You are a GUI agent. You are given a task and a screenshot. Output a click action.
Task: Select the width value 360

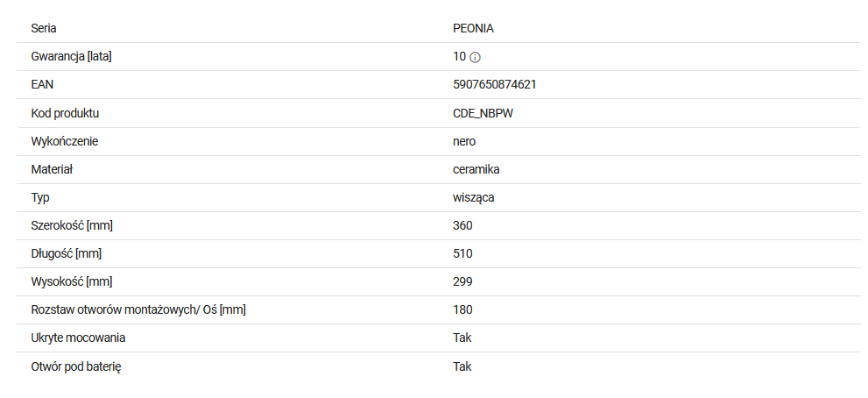[x=462, y=225]
